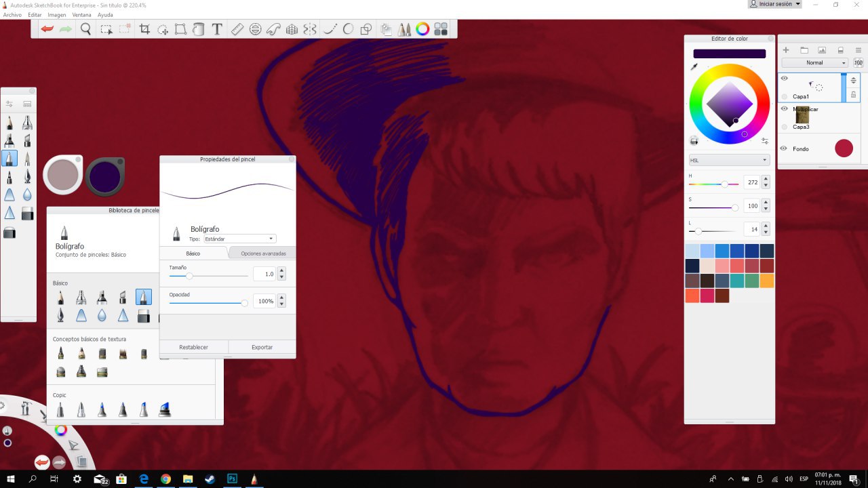
Task: Select the Text tool
Action: (x=217, y=29)
